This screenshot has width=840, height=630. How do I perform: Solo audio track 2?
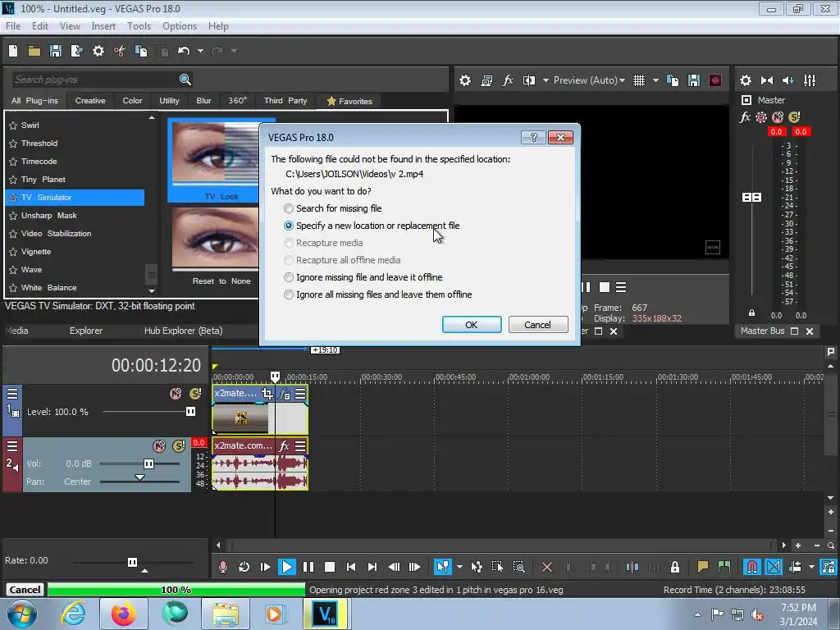point(178,445)
